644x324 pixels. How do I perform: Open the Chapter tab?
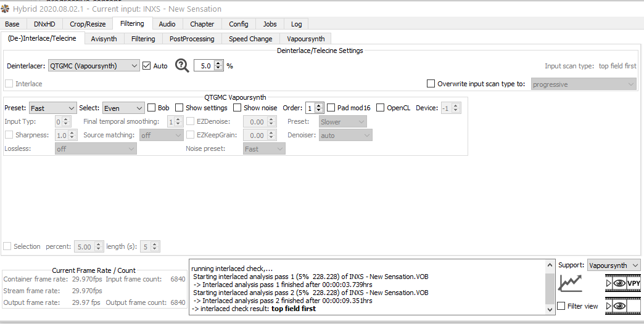202,24
